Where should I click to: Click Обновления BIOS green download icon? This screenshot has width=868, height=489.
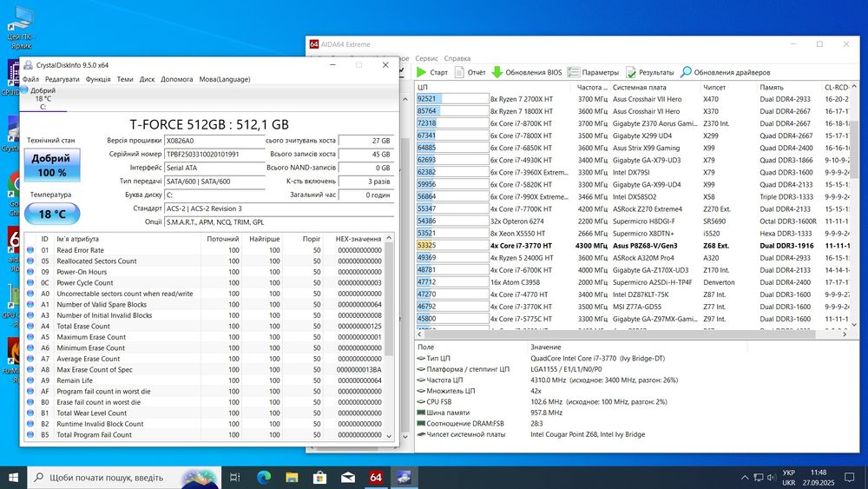[497, 72]
